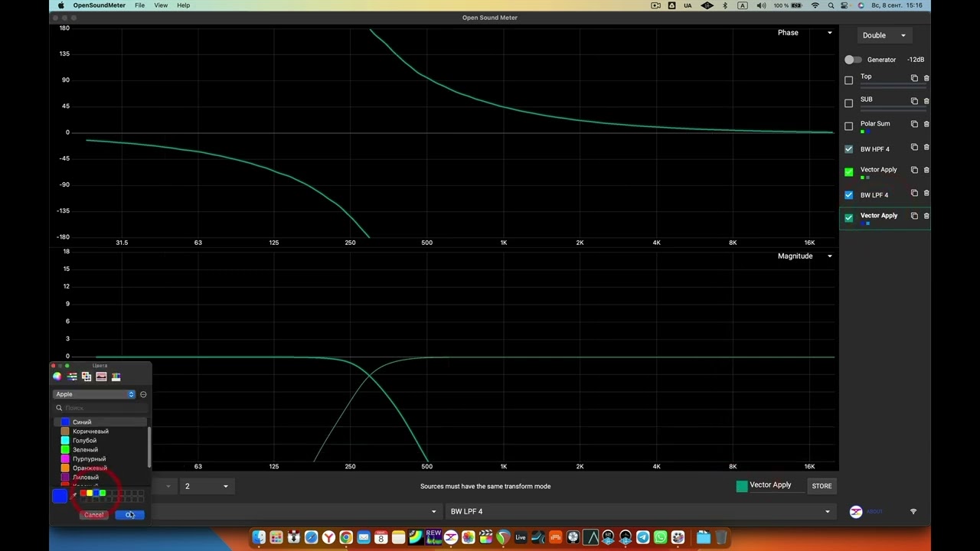Open the Apple palette selector

94,394
